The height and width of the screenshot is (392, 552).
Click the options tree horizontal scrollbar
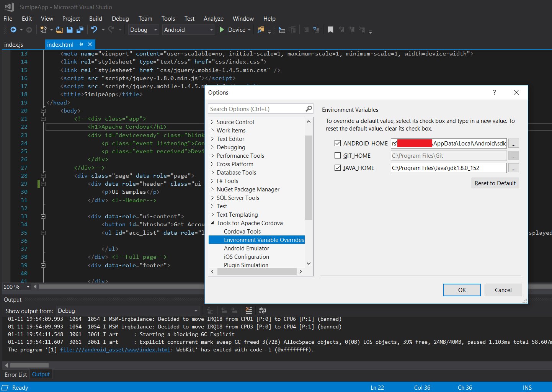(x=256, y=272)
